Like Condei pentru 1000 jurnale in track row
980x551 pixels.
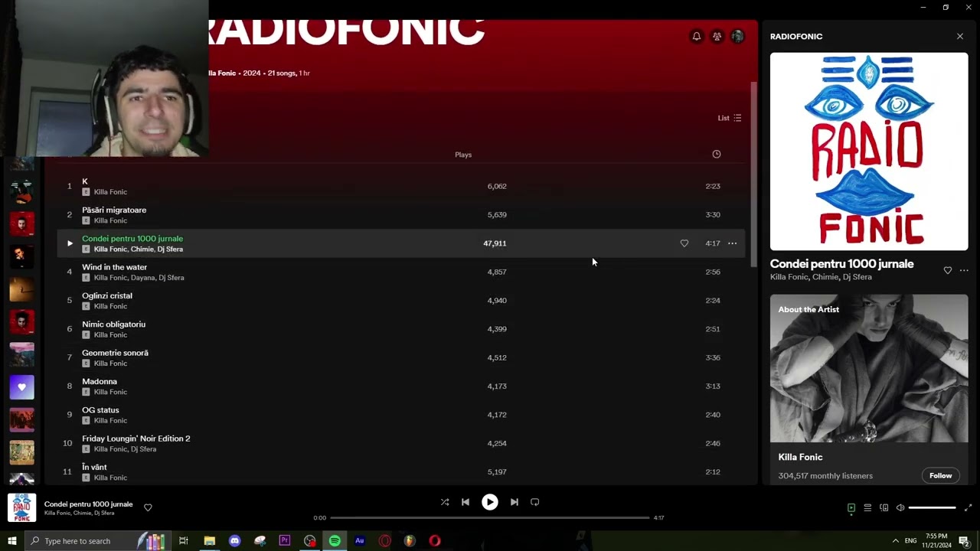(x=684, y=243)
